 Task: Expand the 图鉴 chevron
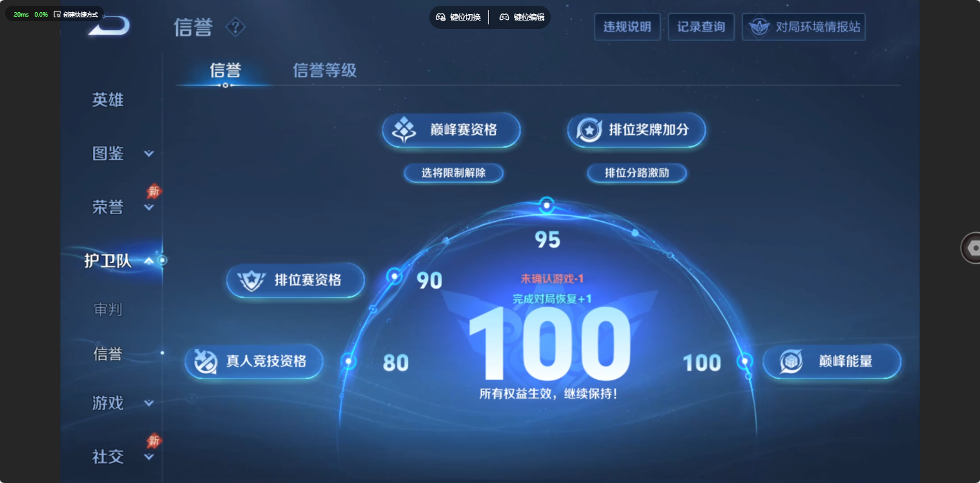point(149,154)
